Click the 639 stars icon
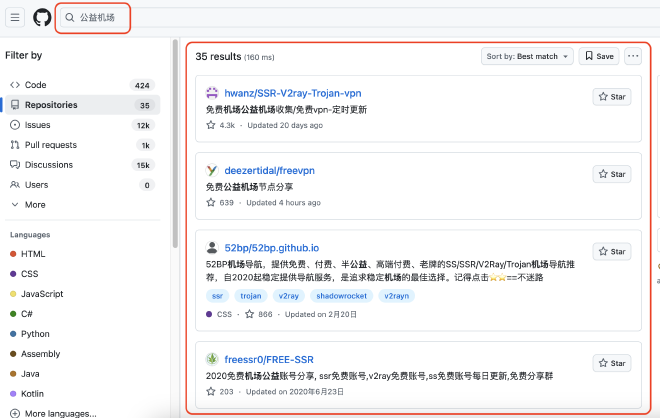The height and width of the screenshot is (418, 660). [211, 202]
